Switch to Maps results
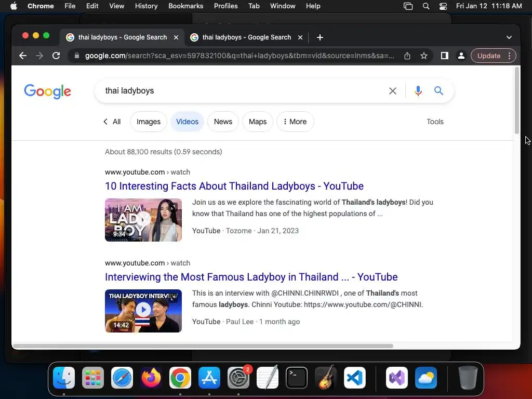Screen dimensions: 532x399 (x=258, y=122)
